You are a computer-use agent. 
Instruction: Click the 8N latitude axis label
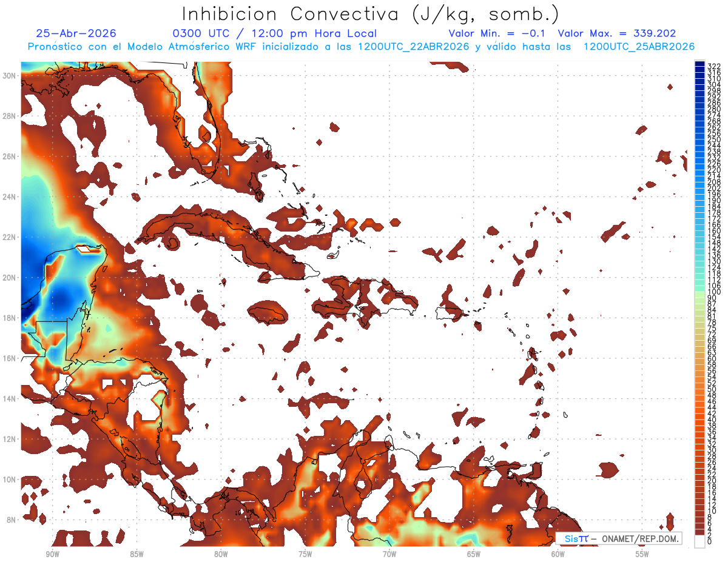point(12,520)
